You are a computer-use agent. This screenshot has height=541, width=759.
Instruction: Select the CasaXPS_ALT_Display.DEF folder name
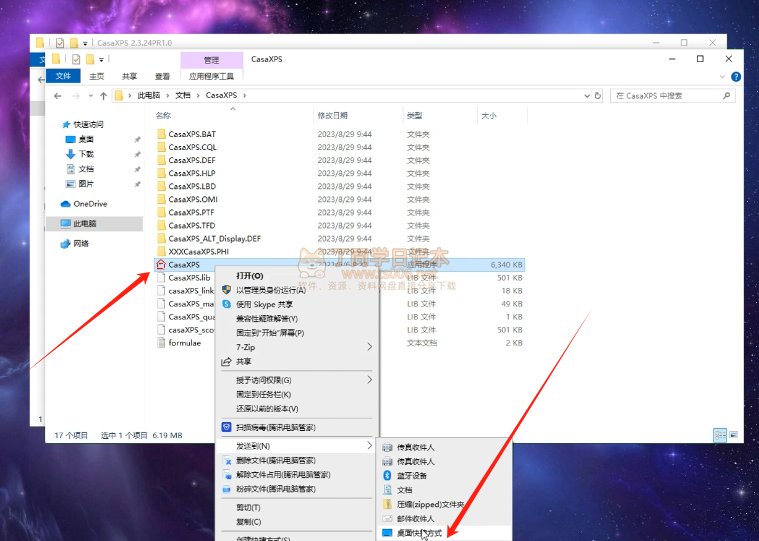[x=214, y=239]
